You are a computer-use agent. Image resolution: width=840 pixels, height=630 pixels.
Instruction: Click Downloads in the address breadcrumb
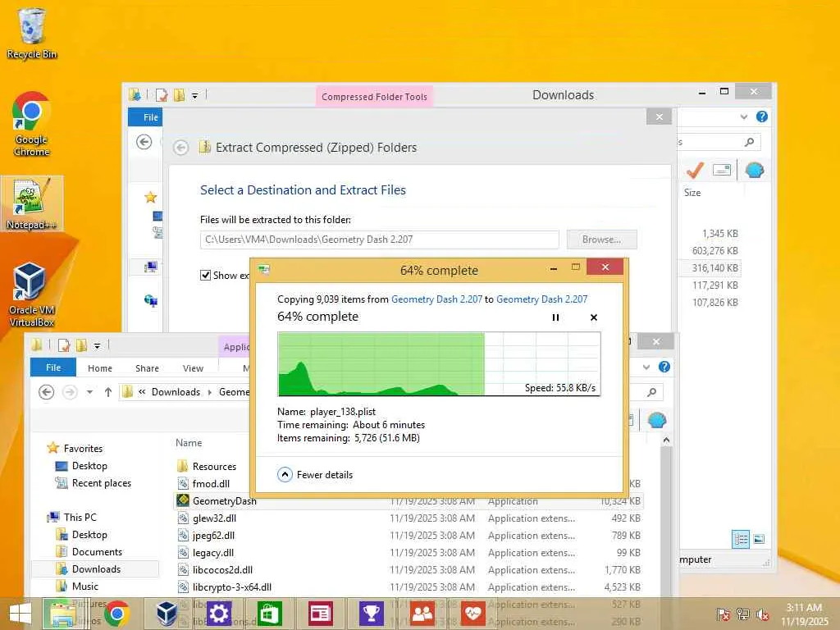pyautogui.click(x=176, y=392)
